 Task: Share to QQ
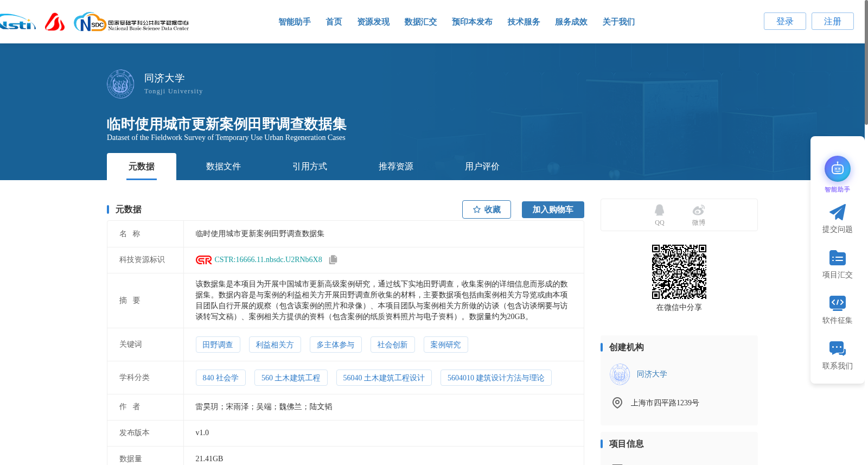(659, 215)
